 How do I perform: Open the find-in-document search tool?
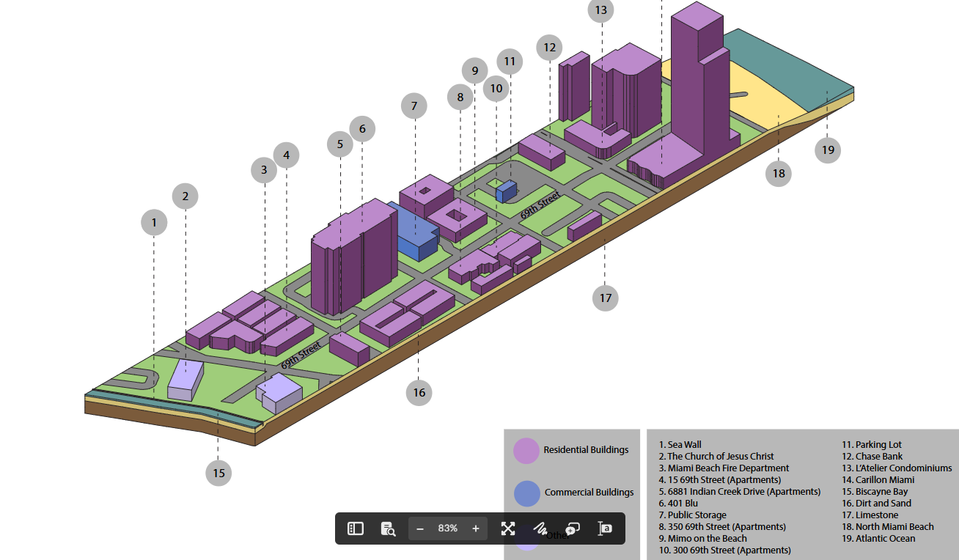click(389, 528)
